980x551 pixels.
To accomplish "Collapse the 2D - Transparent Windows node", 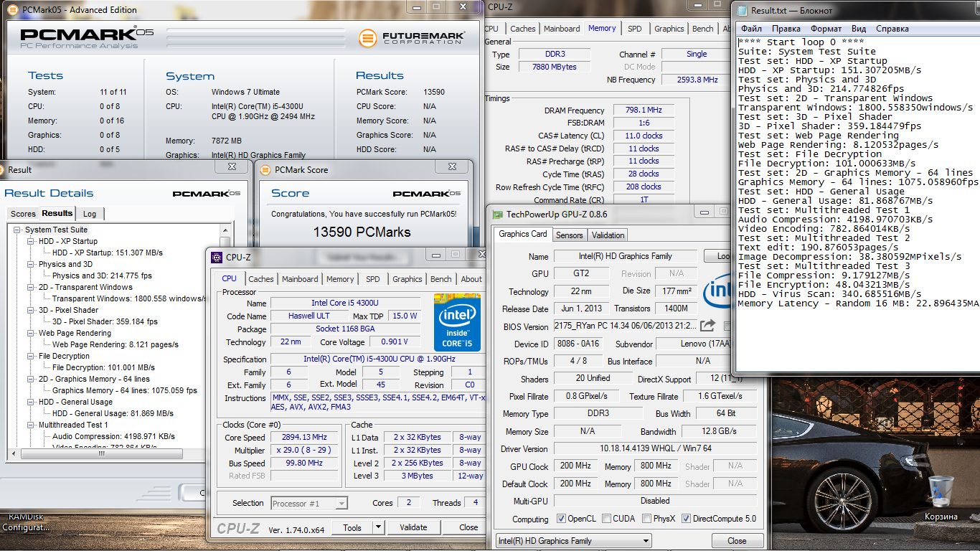I will tap(31, 288).
